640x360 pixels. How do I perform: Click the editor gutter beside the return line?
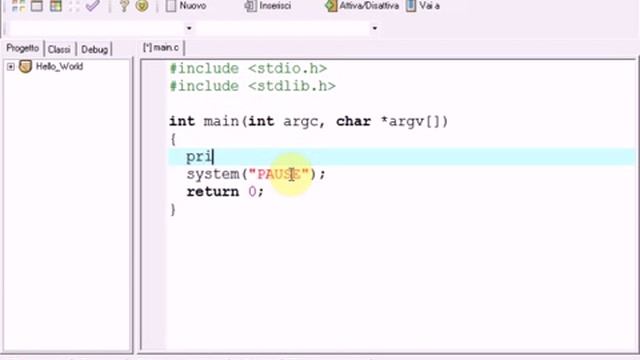pyautogui.click(x=154, y=192)
